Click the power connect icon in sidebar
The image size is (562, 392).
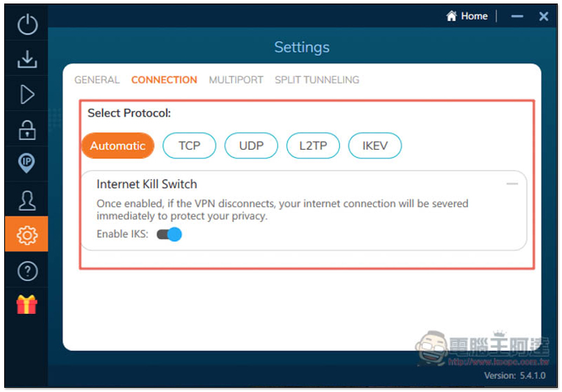27,25
